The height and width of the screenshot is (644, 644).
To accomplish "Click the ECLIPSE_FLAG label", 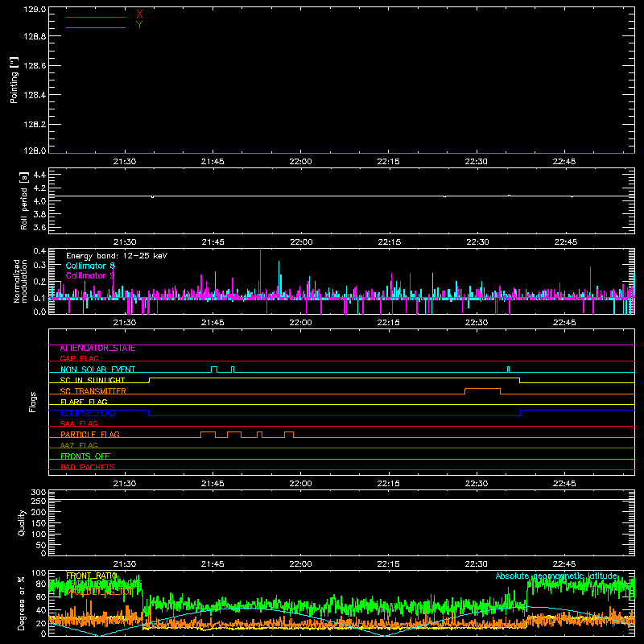I will tap(88, 413).
